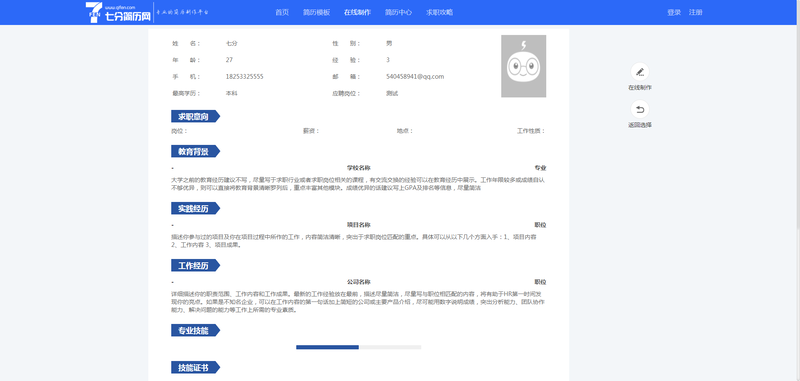Click the 公司名称 heading
Image resolution: width=800 pixels, height=381 pixels.
(359, 282)
